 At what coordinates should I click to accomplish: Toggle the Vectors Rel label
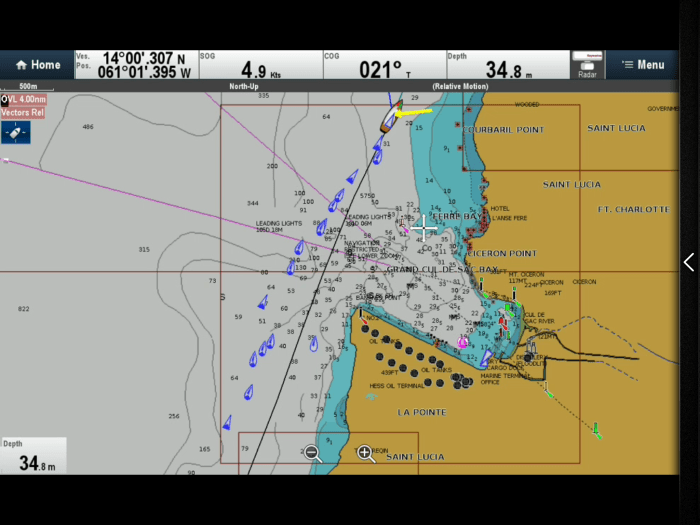tap(22, 113)
